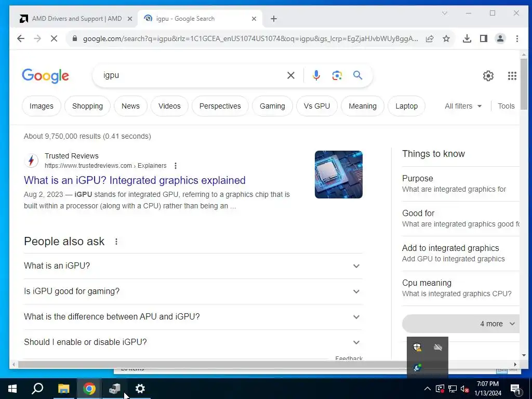Click the Google logo

click(x=46, y=76)
